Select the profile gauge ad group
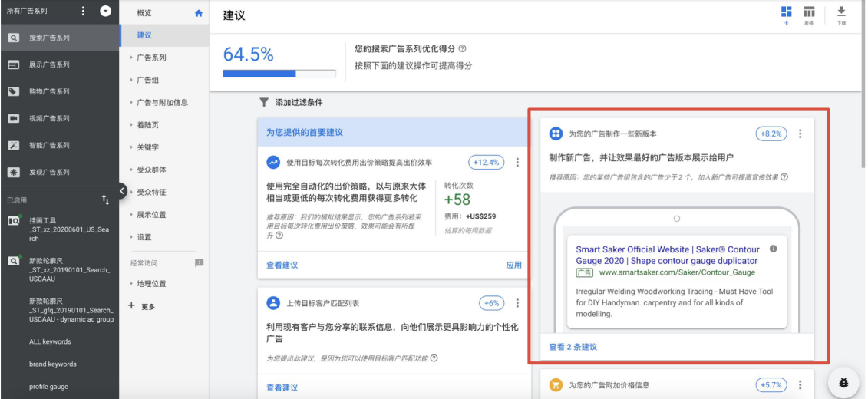Image resolution: width=868 pixels, height=399 pixels. (48, 387)
